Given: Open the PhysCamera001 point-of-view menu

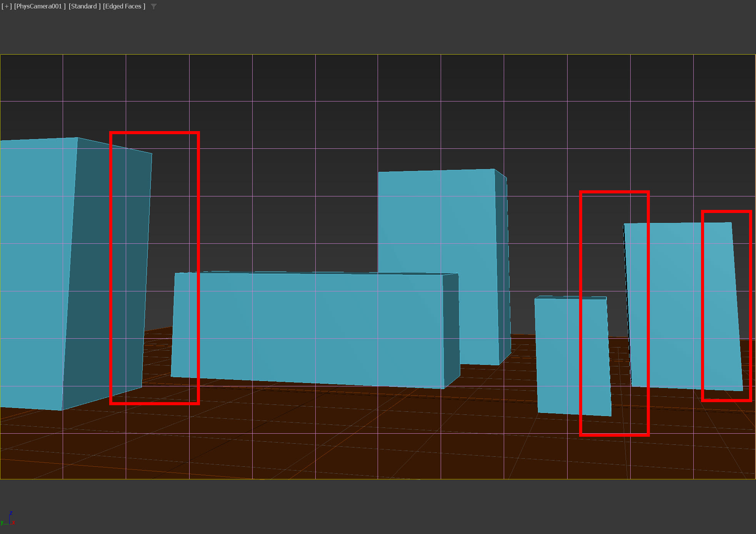Looking at the screenshot, I should click(40, 6).
